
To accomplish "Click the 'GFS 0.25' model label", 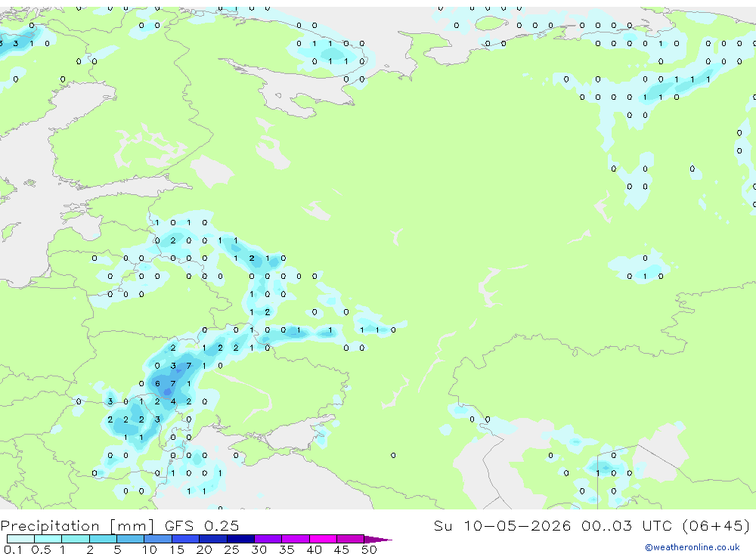I will pos(202,526).
